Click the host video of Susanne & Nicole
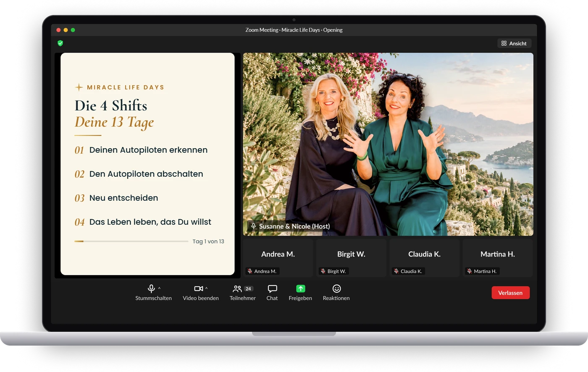 (388, 144)
